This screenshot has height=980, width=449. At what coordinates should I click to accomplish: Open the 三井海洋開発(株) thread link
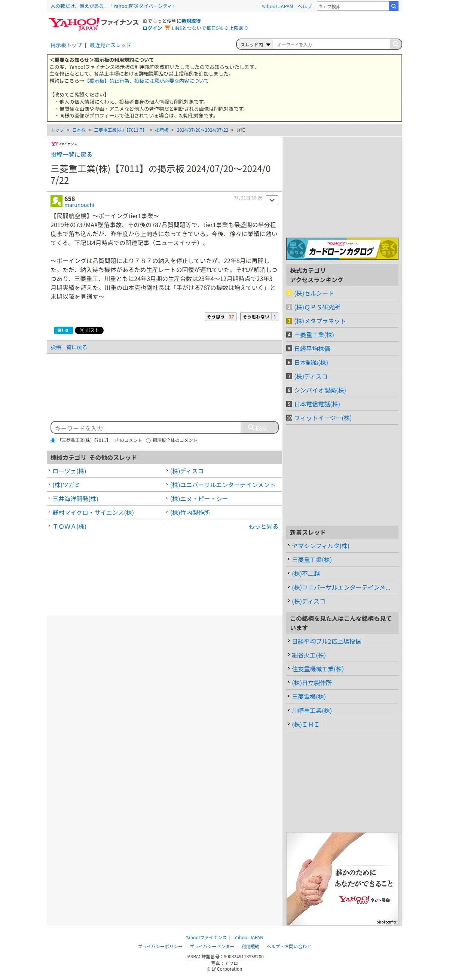point(75,499)
